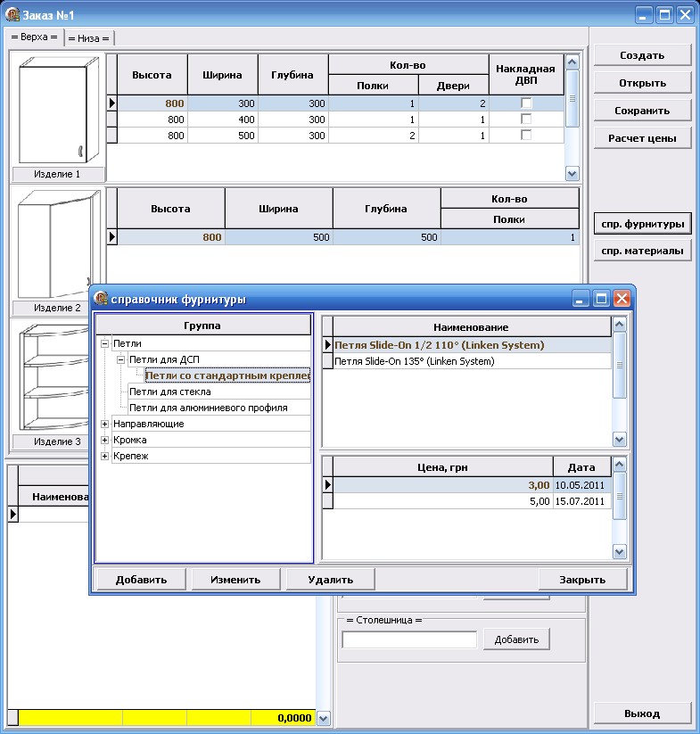Screen dimensions: 700x734
Task: Expand the Крепеж group
Action: pyautogui.click(x=105, y=456)
